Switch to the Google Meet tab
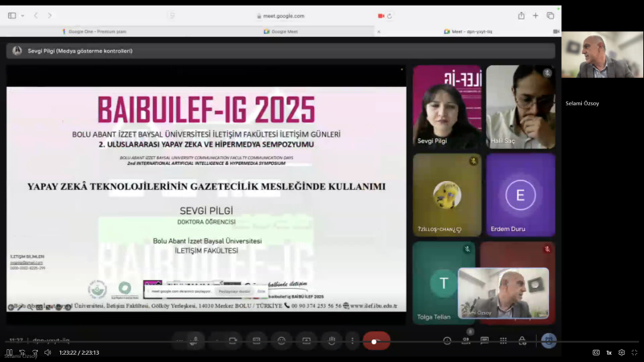 (x=281, y=31)
